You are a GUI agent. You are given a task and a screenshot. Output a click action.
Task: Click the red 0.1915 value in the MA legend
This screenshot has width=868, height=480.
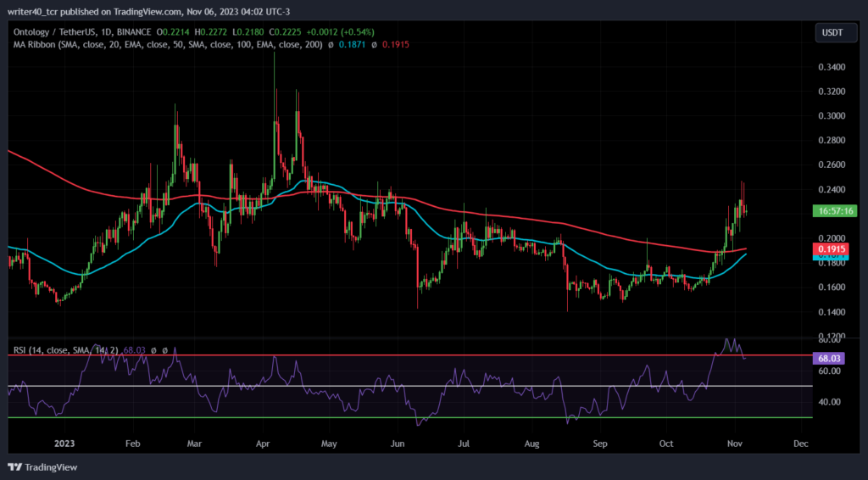tap(396, 44)
